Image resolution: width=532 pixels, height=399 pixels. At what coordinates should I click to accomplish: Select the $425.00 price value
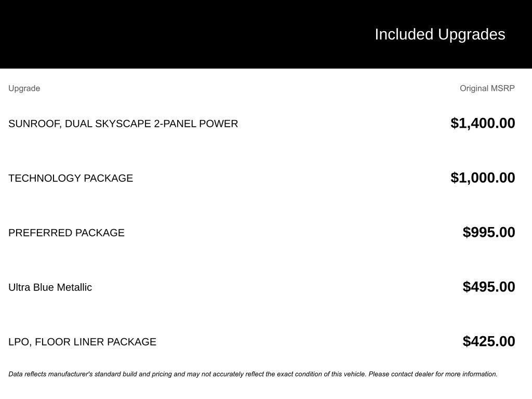coord(489,341)
